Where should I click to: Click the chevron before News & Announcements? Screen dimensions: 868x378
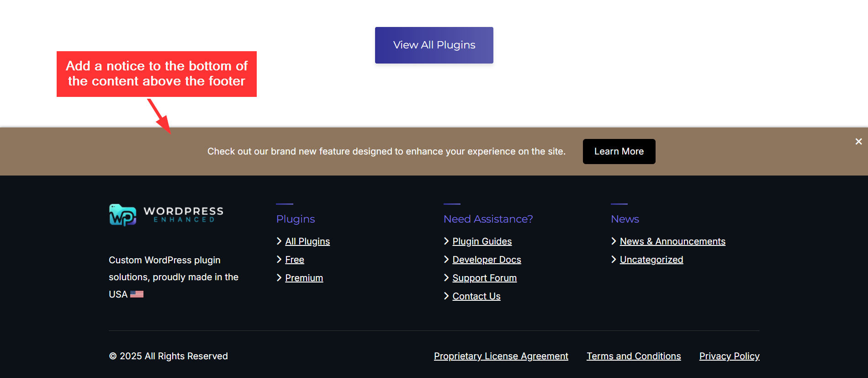click(x=614, y=241)
